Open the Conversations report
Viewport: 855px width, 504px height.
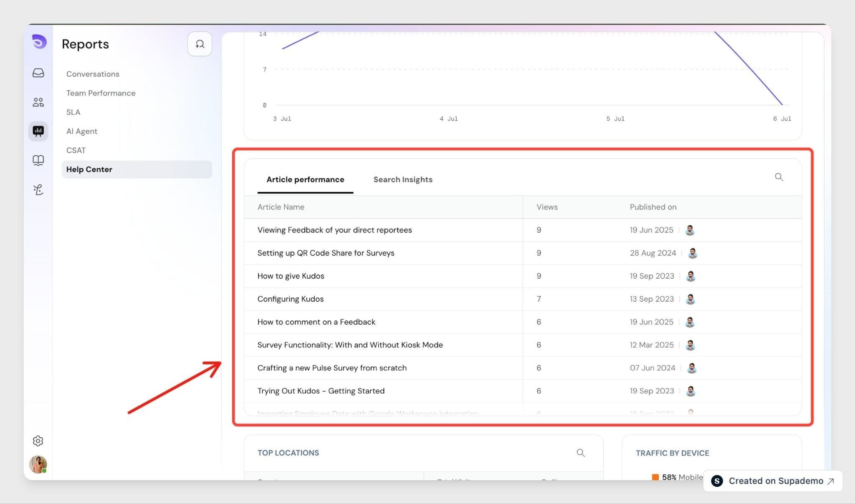pos(93,74)
